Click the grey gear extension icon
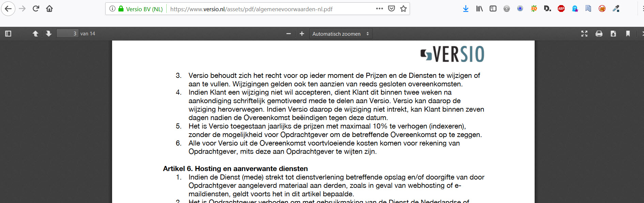Viewport: 644px width, 203px height. [507, 9]
